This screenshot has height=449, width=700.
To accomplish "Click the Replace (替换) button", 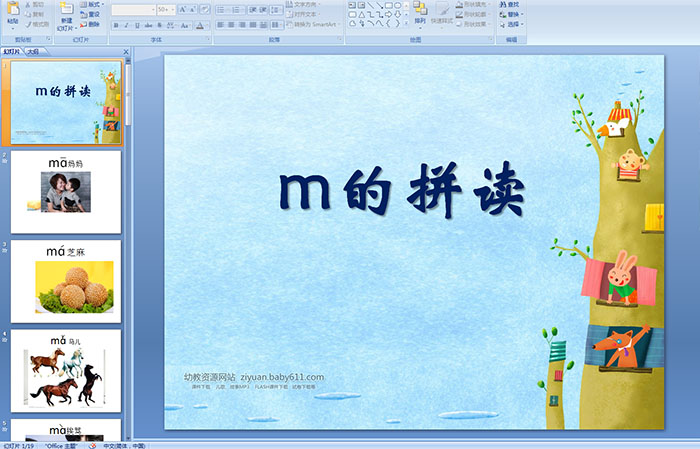I will coord(514,15).
